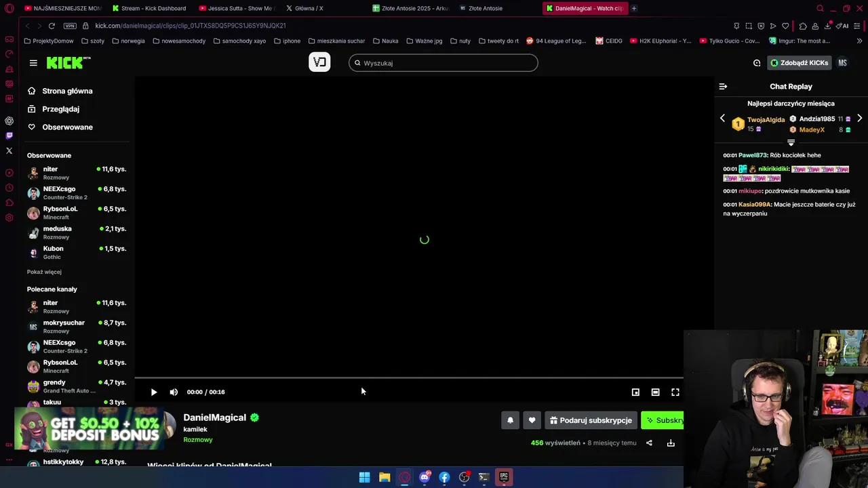Click the VD logo icon beside search
Screen dimensions: 868x488
coord(319,62)
